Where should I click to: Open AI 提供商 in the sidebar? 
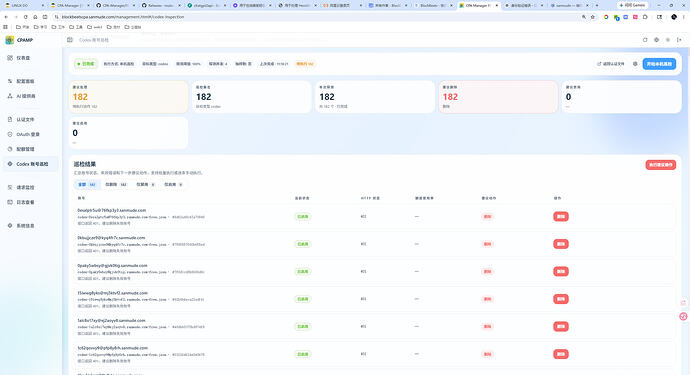[x=30, y=96]
